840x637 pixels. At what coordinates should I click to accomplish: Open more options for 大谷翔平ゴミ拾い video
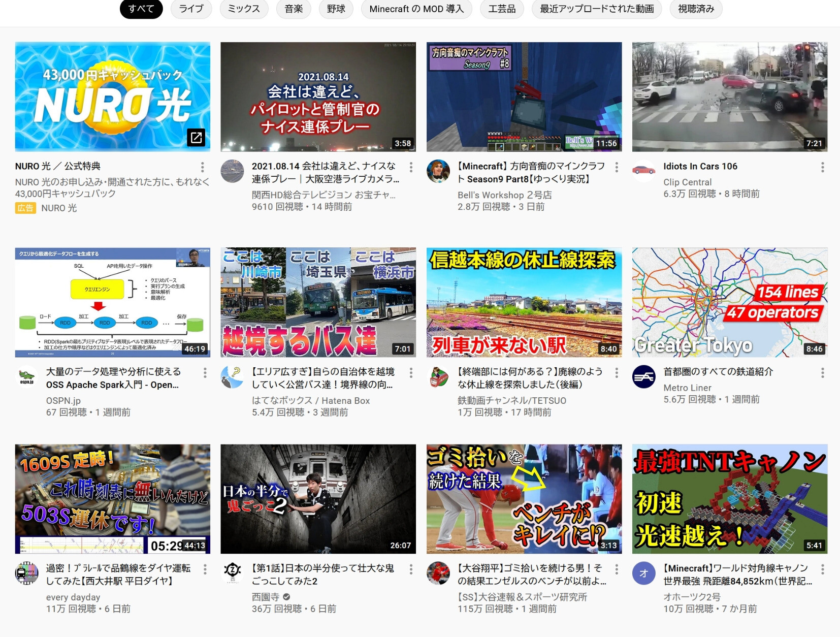click(617, 569)
